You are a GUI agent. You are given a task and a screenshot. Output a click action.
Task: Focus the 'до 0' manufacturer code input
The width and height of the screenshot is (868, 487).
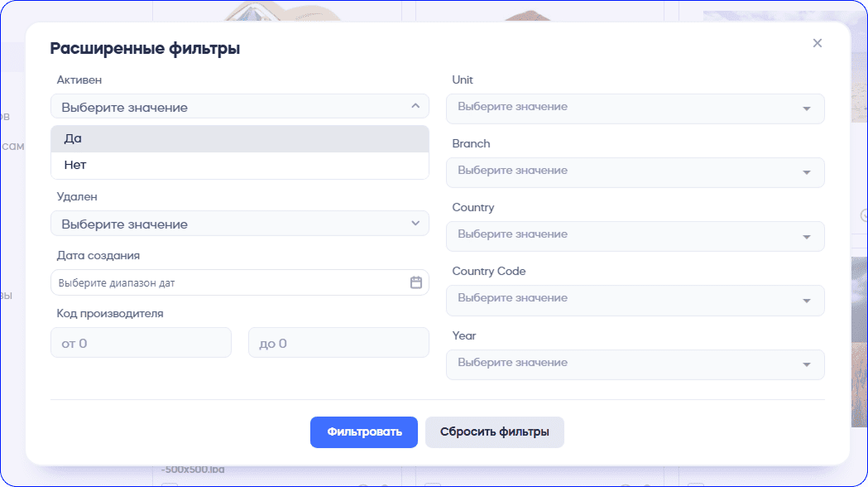(x=338, y=343)
